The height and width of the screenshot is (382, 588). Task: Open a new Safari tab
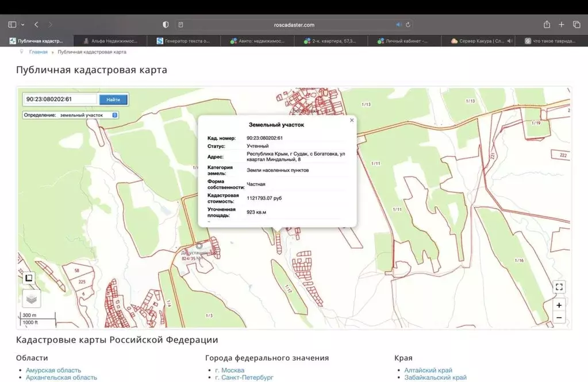pyautogui.click(x=562, y=25)
